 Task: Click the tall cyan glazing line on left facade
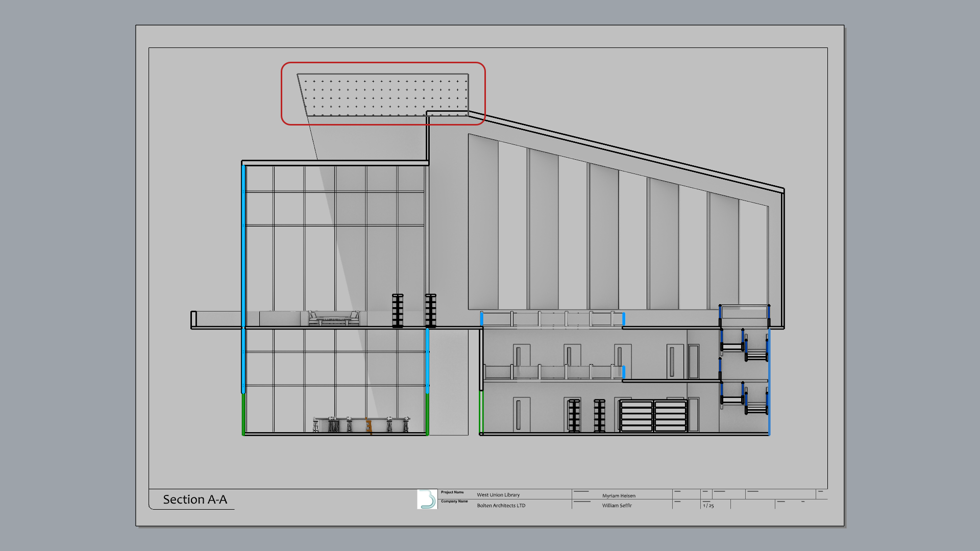pos(243,245)
